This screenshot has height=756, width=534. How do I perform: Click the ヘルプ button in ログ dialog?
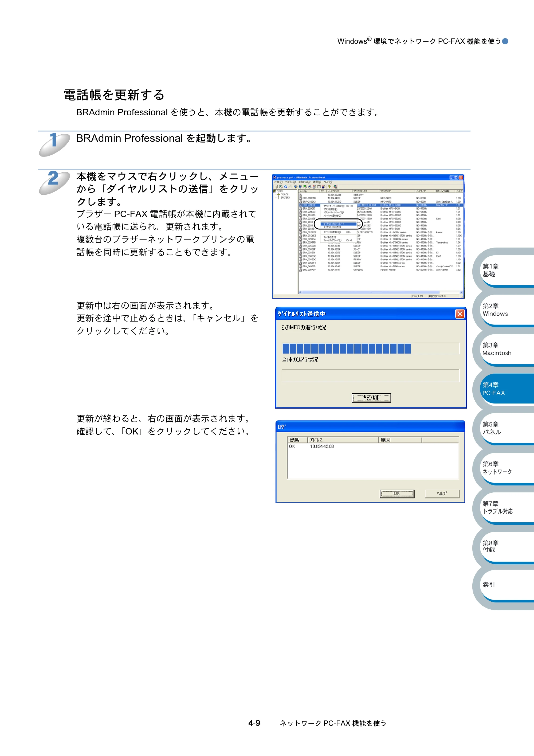(442, 493)
